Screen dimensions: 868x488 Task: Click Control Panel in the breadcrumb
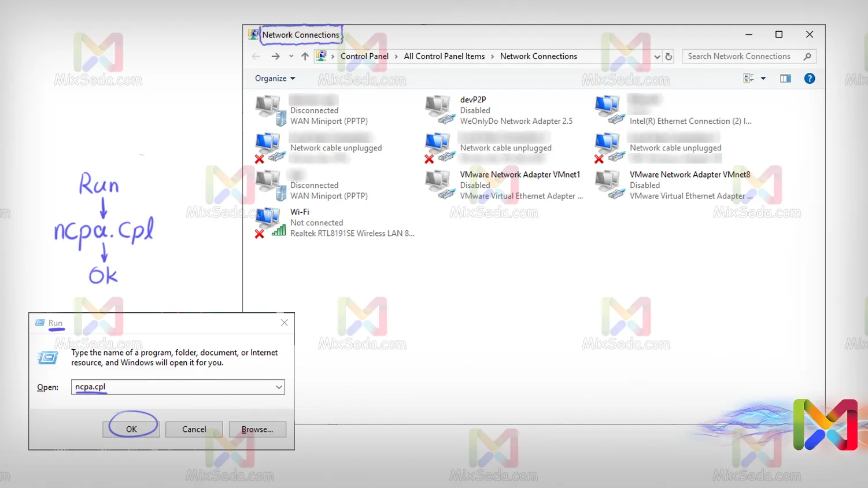[x=364, y=57]
